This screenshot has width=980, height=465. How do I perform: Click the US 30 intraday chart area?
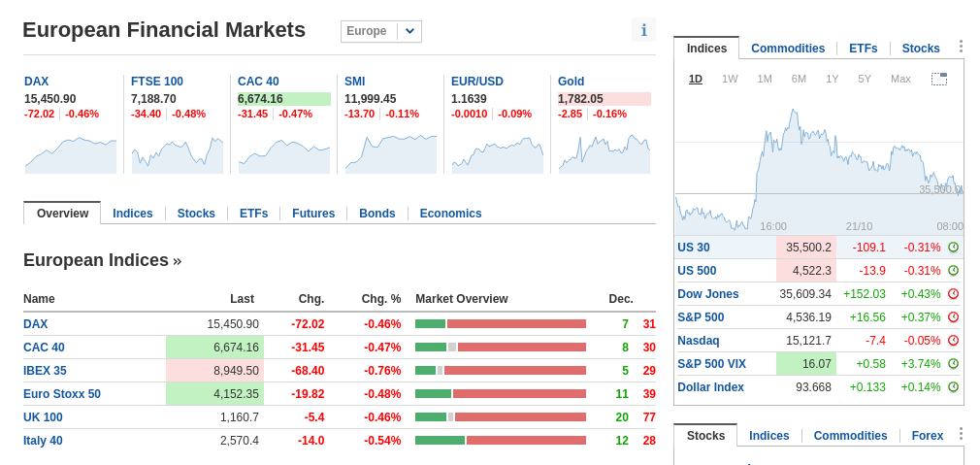819,166
